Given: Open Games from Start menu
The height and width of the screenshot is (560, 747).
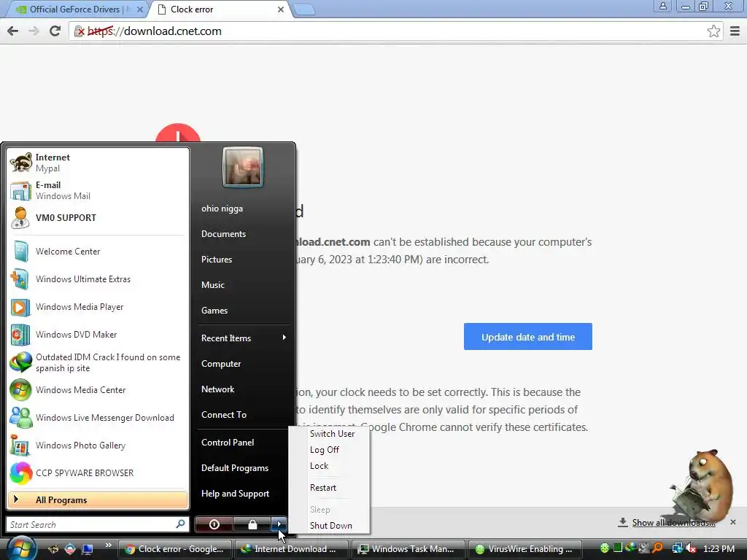Looking at the screenshot, I should (214, 311).
